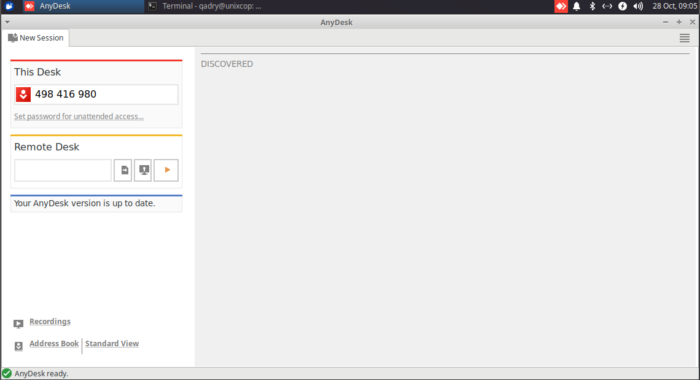Open Set password for unattended access link
700x380 pixels.
pos(79,117)
